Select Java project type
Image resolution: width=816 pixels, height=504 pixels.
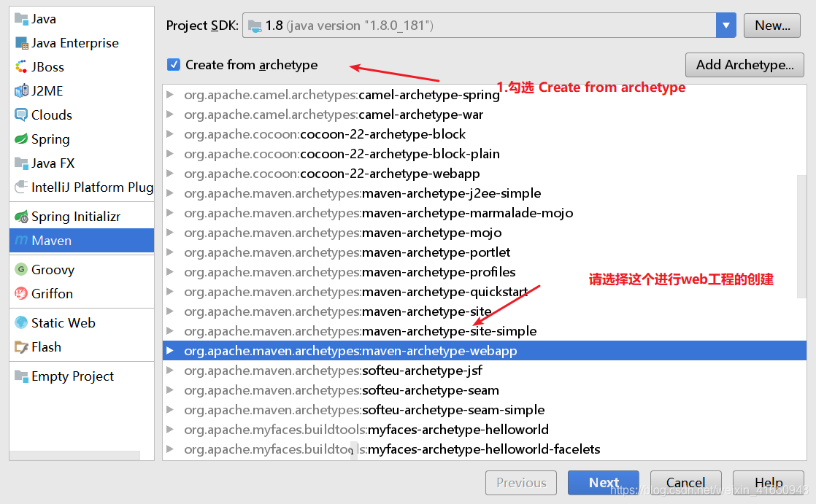pyautogui.click(x=82, y=19)
